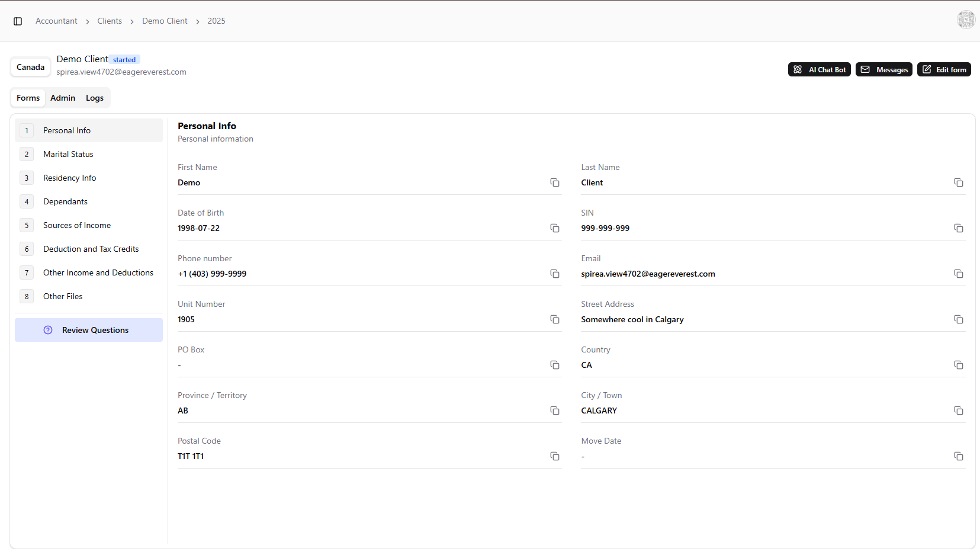Copy the Phone number value

(x=555, y=274)
